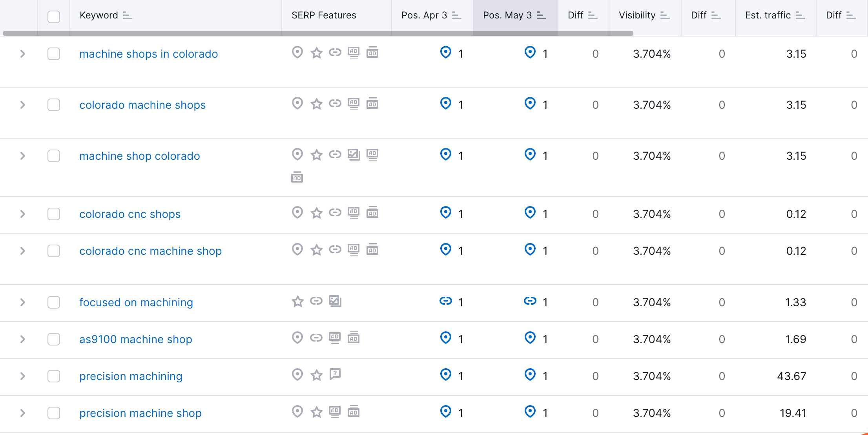This screenshot has height=435, width=868.
Task: Expand the colorado cnc shops row
Action: tap(23, 214)
